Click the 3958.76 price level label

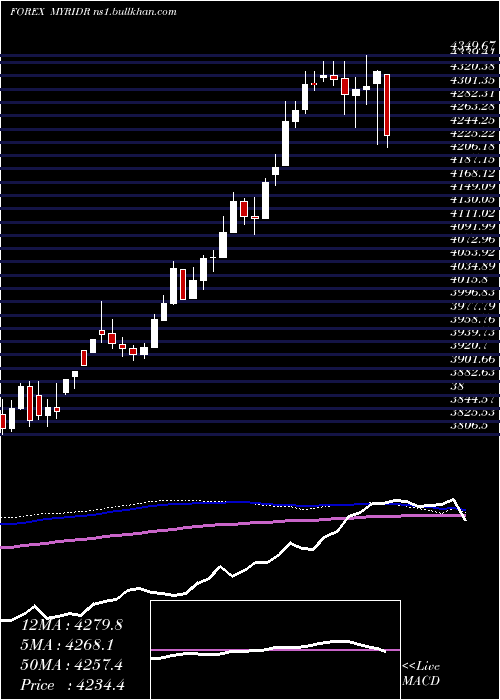point(474,319)
